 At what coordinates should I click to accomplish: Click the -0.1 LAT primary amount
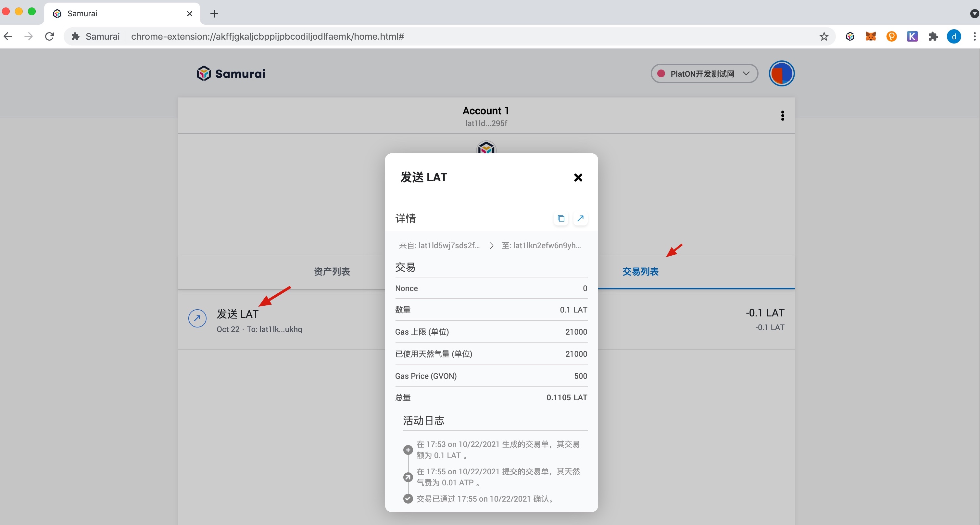(x=765, y=313)
